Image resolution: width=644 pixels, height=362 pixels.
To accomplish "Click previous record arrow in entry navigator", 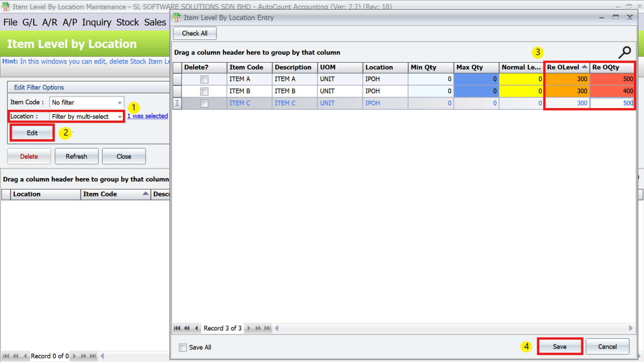I will click(196, 328).
